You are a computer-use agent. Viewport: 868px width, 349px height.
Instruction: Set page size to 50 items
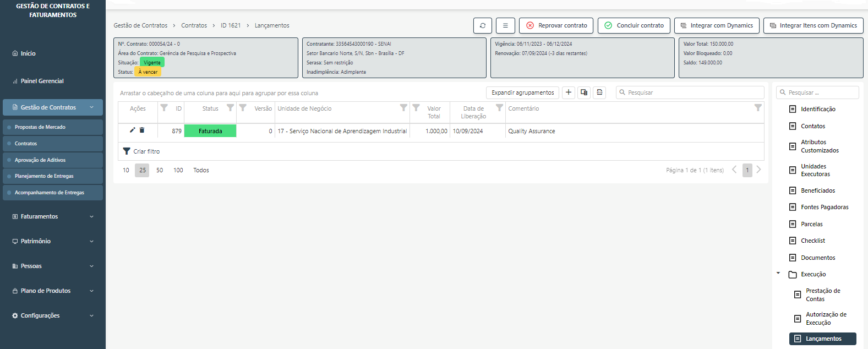coord(160,170)
